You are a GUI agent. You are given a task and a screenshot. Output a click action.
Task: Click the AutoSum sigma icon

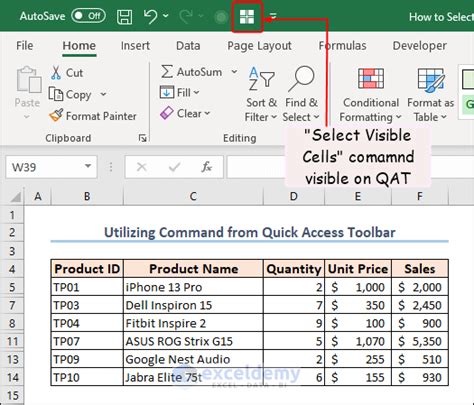click(167, 72)
